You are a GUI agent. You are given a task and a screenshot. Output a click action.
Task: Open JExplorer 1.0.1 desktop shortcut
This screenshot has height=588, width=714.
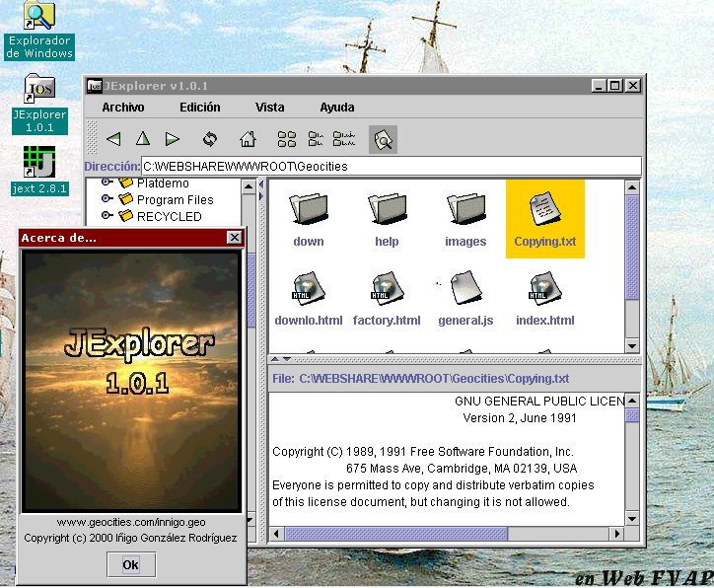(39, 105)
